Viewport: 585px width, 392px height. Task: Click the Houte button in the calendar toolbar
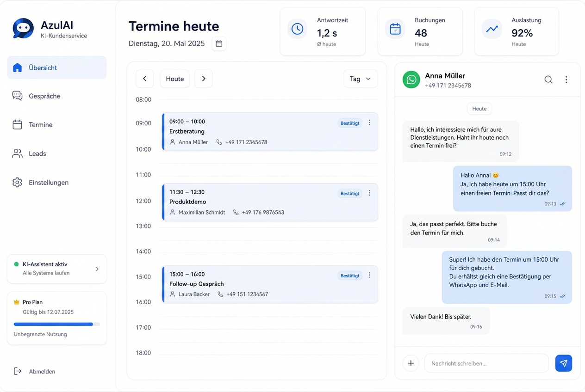pyautogui.click(x=175, y=79)
